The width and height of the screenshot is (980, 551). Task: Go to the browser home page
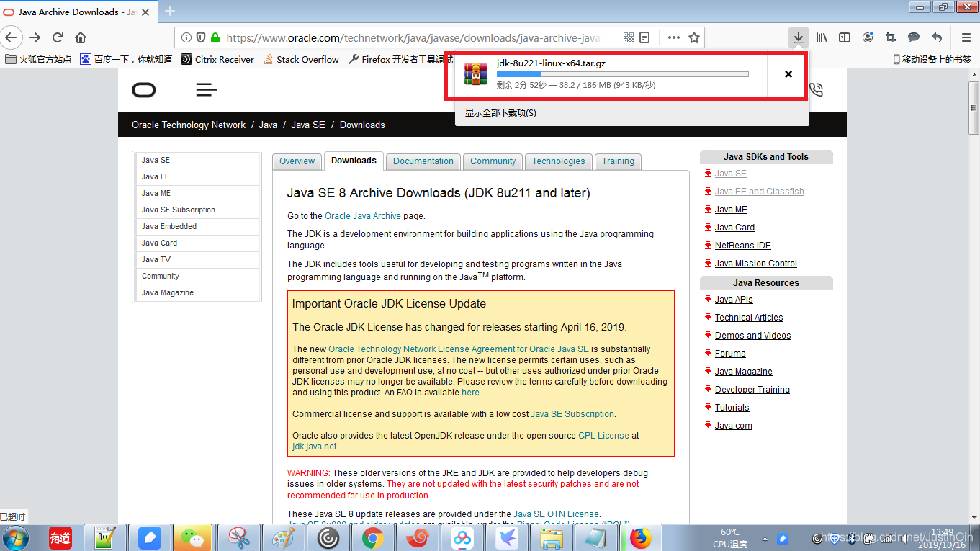point(80,37)
